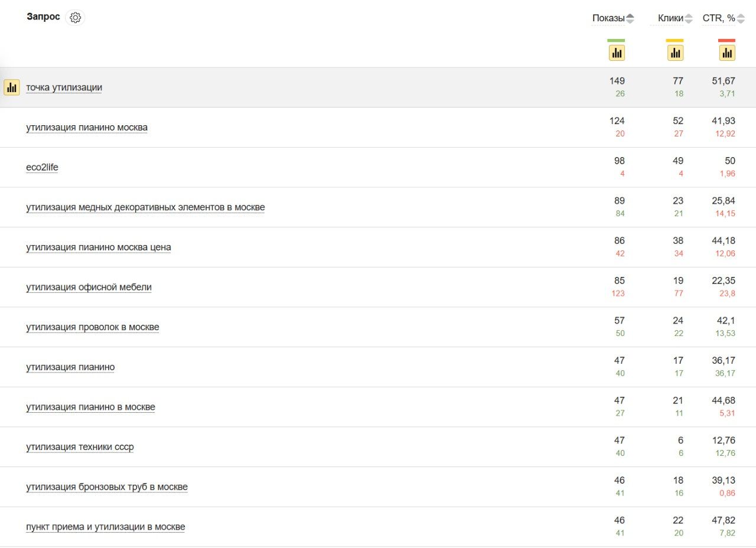Click green color bar above Показы chart icon
The height and width of the screenshot is (548, 756).
pyautogui.click(x=616, y=41)
